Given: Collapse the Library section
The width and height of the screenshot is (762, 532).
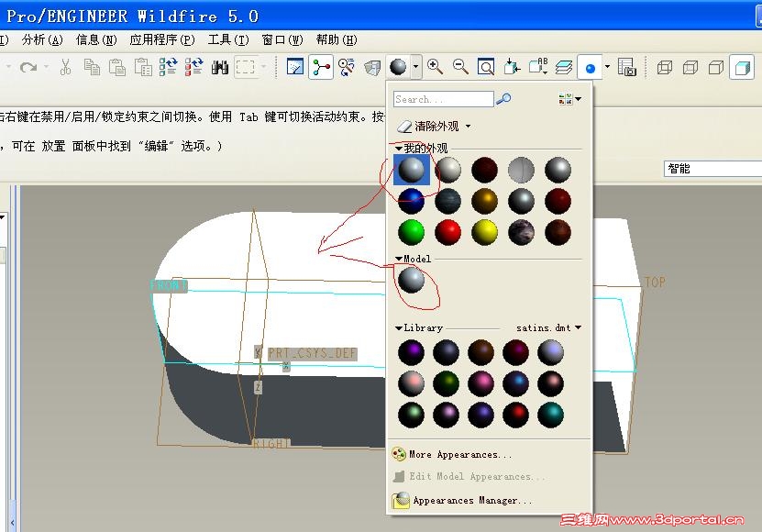Looking at the screenshot, I should 399,327.
